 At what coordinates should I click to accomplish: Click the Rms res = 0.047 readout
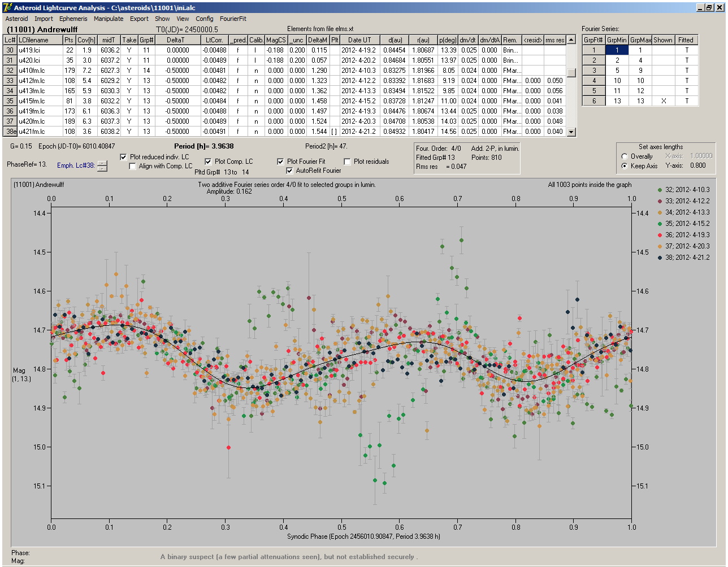pos(441,167)
